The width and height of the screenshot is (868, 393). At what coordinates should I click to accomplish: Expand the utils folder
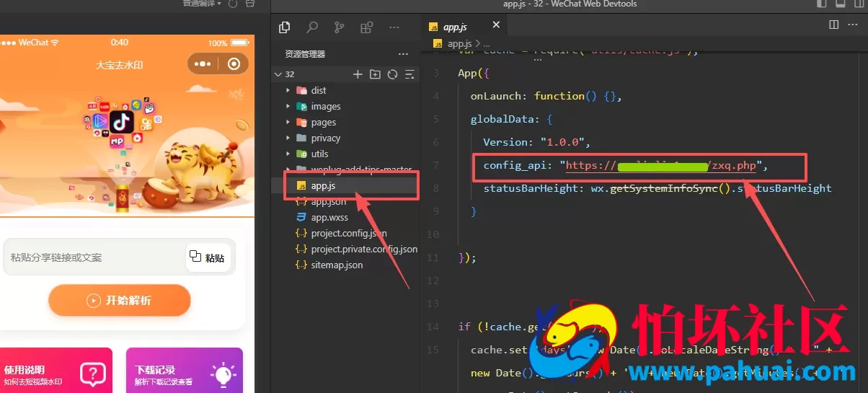click(288, 154)
